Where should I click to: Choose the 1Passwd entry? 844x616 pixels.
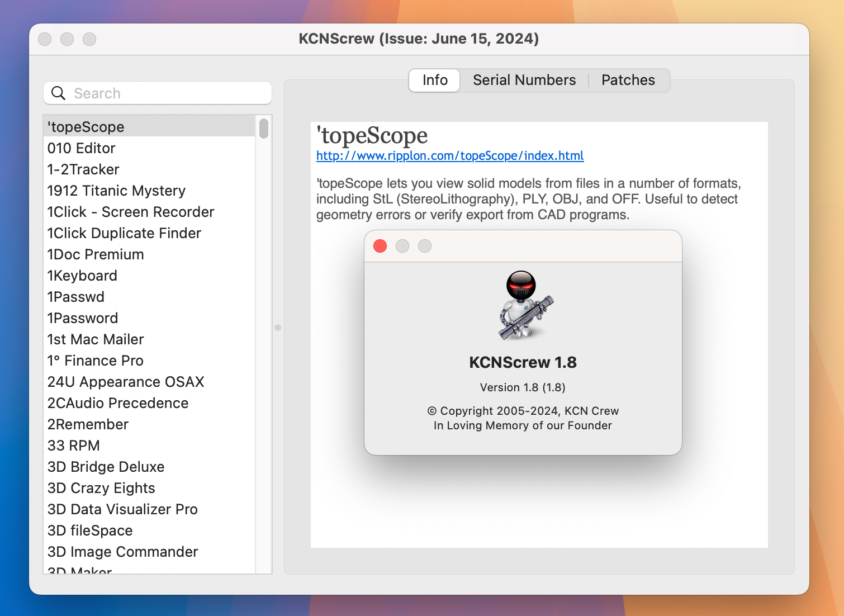click(x=149, y=297)
